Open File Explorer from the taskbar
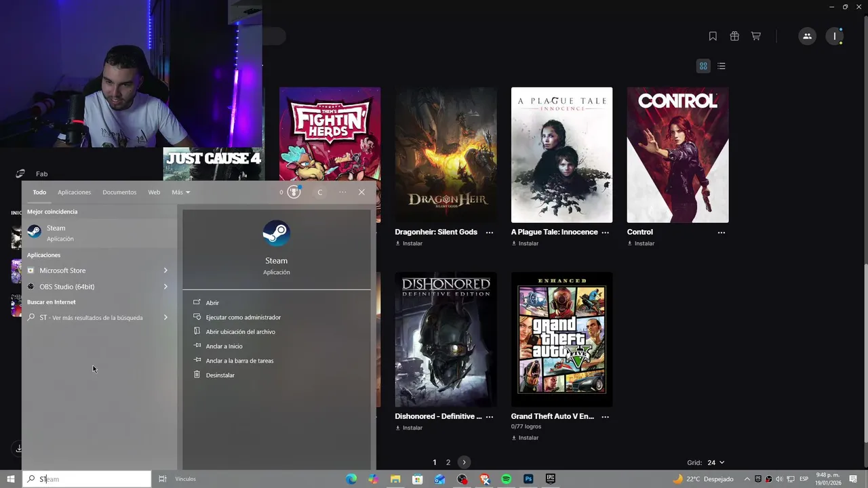This screenshot has height=488, width=868. [x=395, y=479]
